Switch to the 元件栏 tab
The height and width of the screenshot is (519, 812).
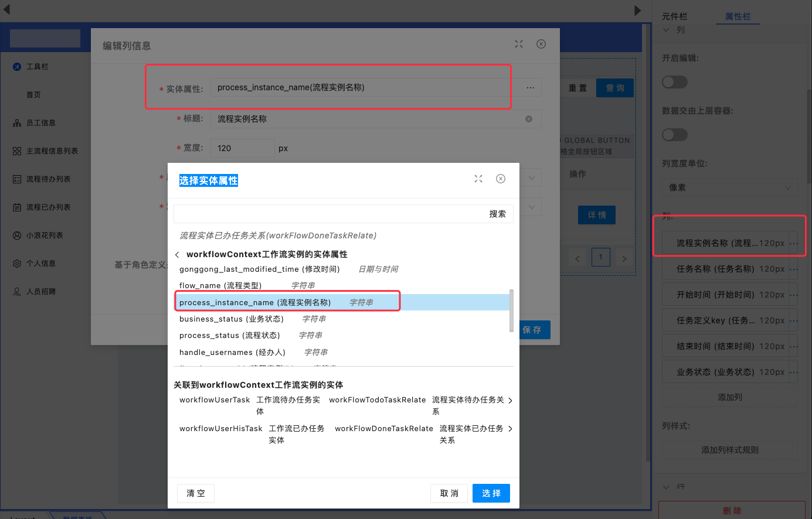(674, 16)
